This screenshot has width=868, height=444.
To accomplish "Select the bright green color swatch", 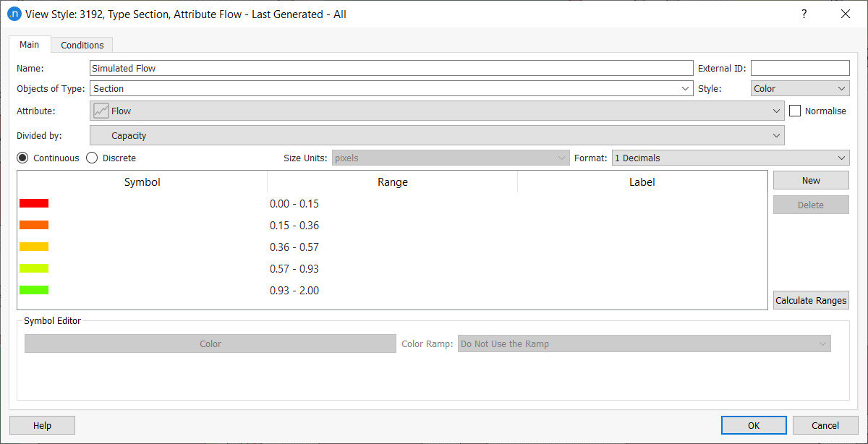I will click(34, 290).
